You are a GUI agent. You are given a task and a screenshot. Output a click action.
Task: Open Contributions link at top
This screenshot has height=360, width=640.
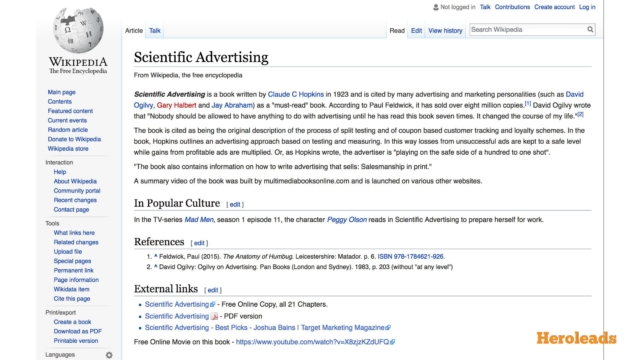(512, 7)
